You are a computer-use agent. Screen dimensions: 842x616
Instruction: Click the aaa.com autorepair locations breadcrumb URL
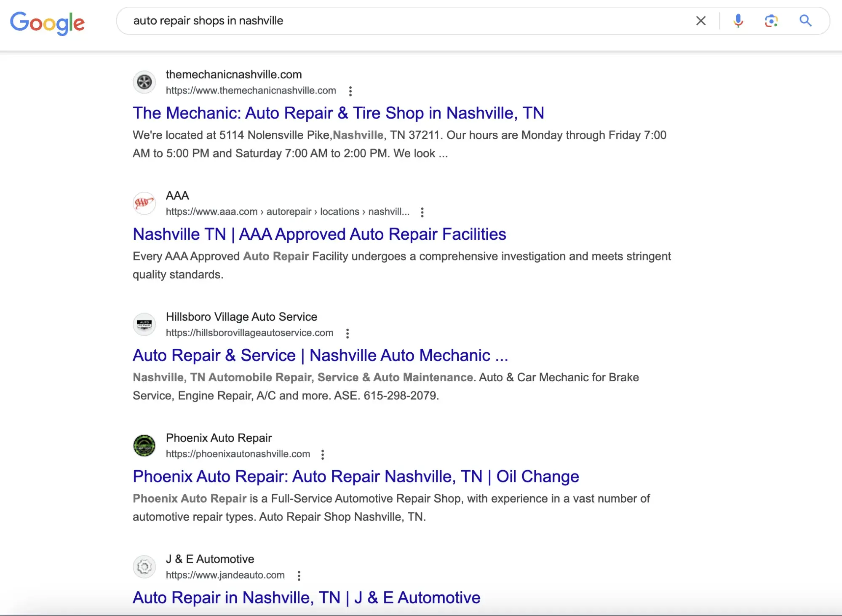click(287, 212)
